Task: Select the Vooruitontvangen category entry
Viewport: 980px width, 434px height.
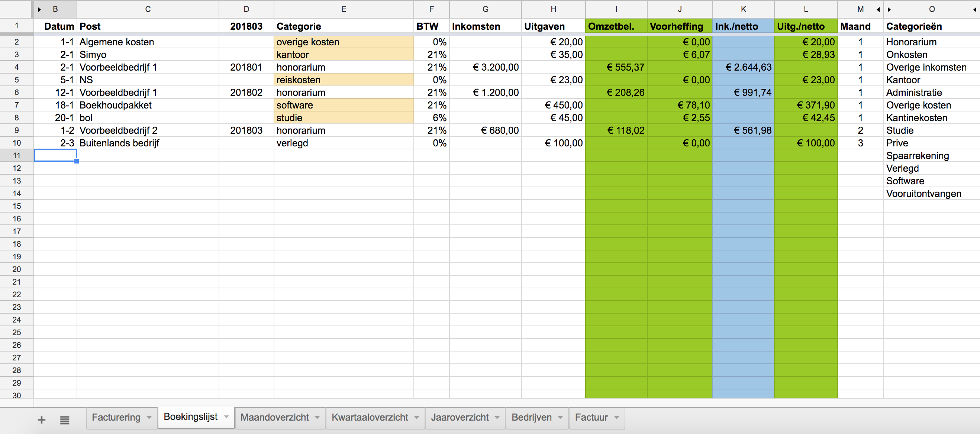Action: 931,194
